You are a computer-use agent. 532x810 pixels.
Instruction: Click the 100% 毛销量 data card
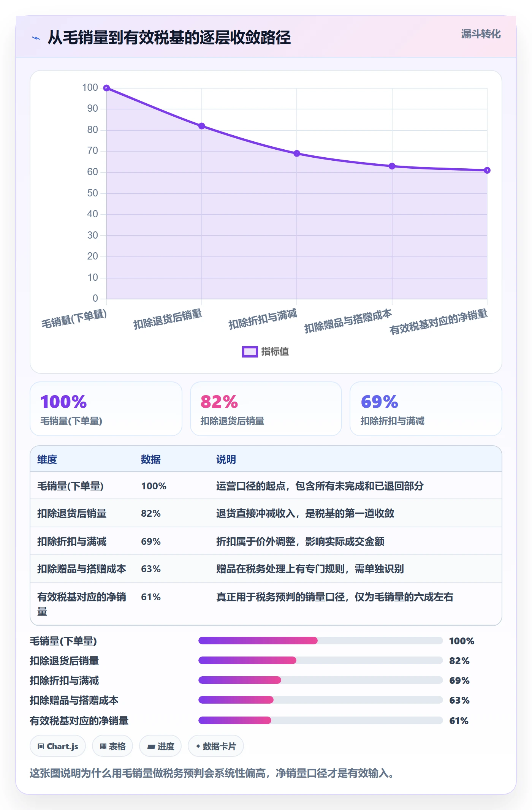point(106,409)
